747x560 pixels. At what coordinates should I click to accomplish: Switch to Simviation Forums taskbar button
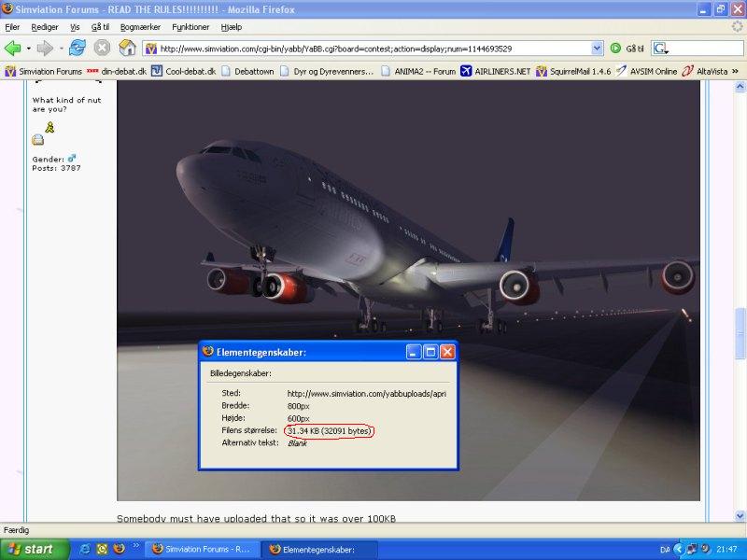203,549
